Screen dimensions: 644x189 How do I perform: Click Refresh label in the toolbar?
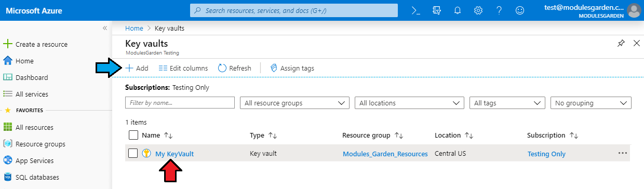240,68
